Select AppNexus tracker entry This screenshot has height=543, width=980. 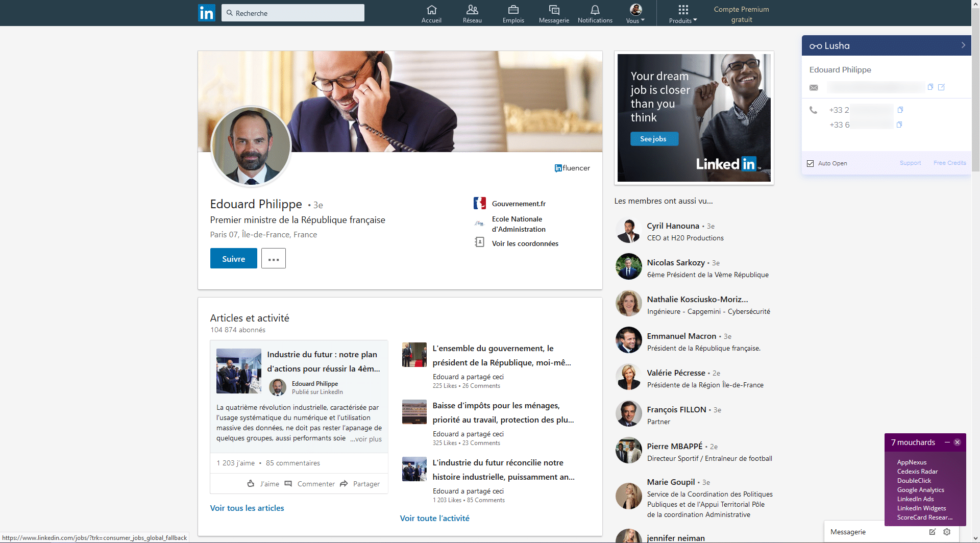pyautogui.click(x=912, y=462)
